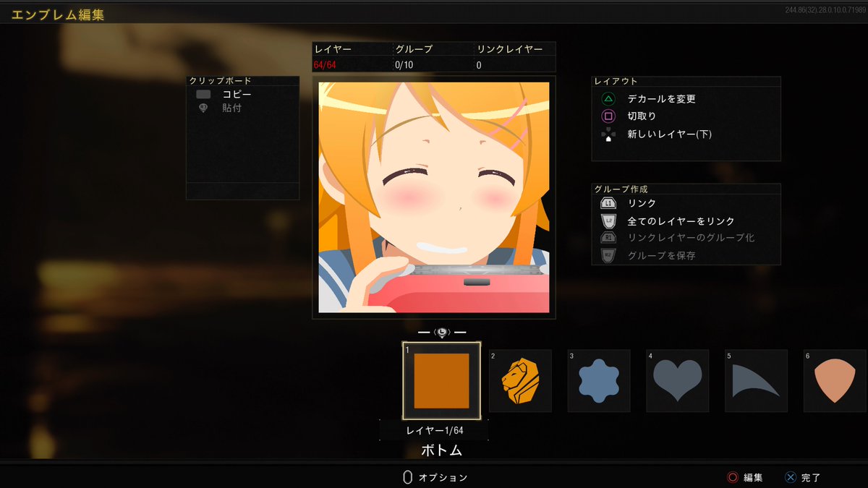
Task: Click the R2 icon beside グループを保存
Action: pos(608,255)
